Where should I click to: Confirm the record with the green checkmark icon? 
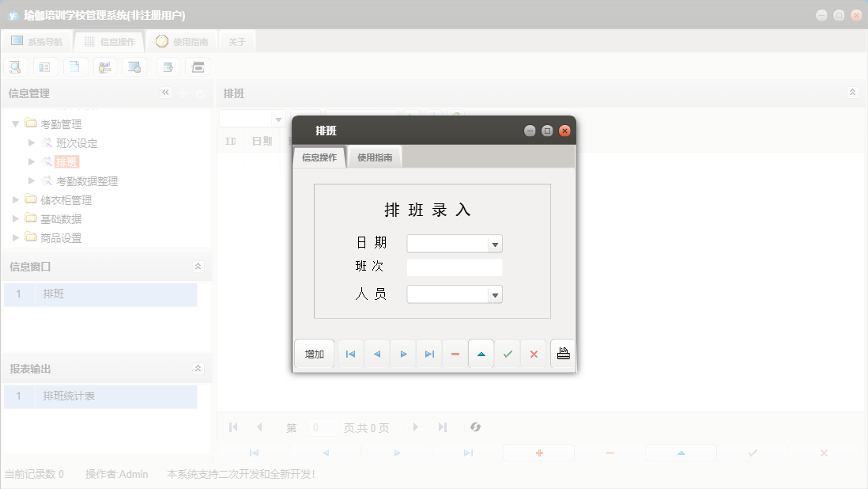point(507,354)
